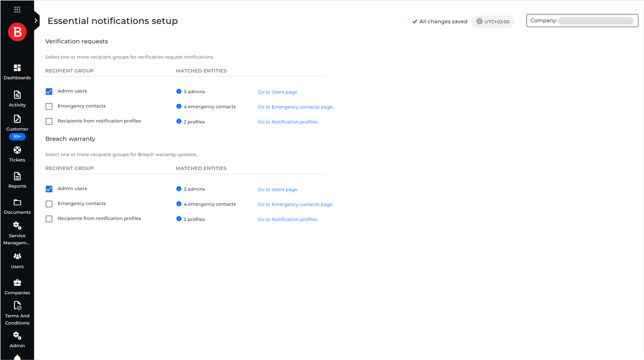Click the Bitdefender logo

pyautogui.click(x=17, y=31)
